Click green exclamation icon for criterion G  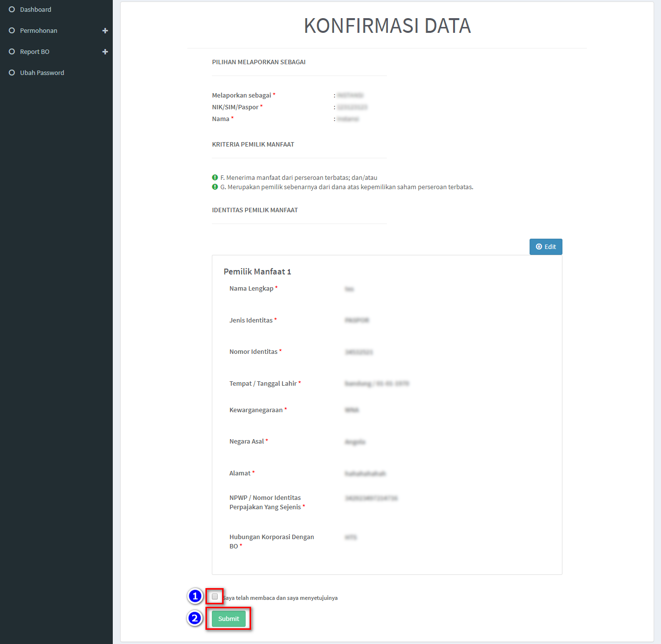pyautogui.click(x=215, y=187)
